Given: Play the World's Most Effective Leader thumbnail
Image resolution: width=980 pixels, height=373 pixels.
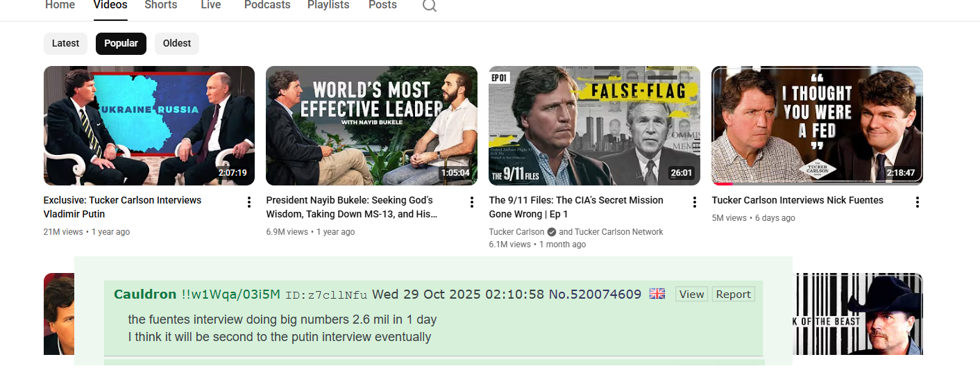Looking at the screenshot, I should click(x=371, y=126).
